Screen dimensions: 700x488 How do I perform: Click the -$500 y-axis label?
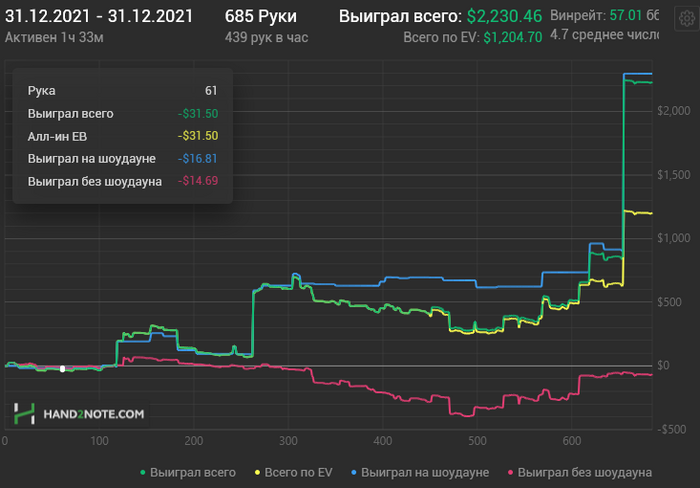point(672,430)
